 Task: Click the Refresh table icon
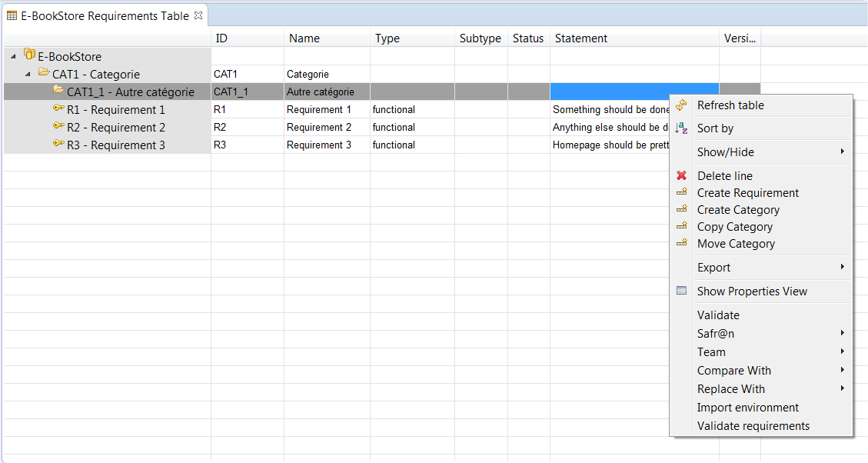681,105
